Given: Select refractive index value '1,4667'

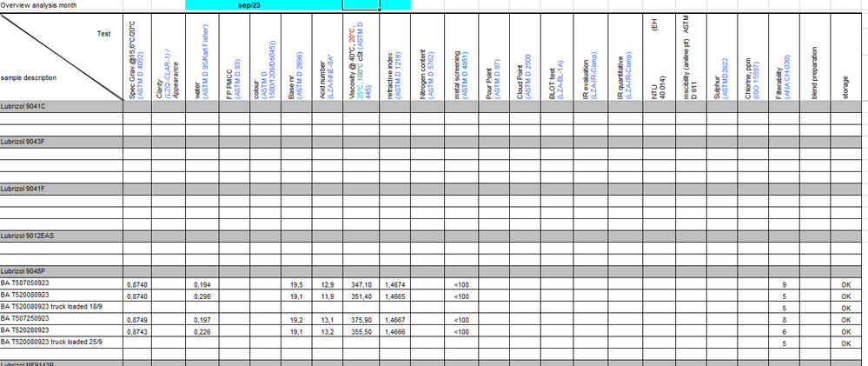Looking at the screenshot, I should coord(395,320).
